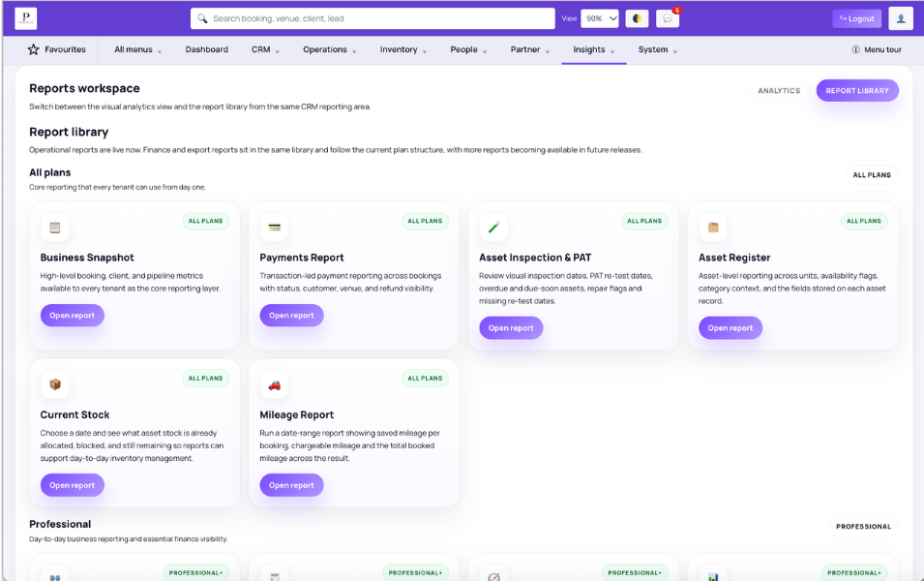The height and width of the screenshot is (581, 924).
Task: Open Favourites in the navigation bar
Action: [56, 49]
